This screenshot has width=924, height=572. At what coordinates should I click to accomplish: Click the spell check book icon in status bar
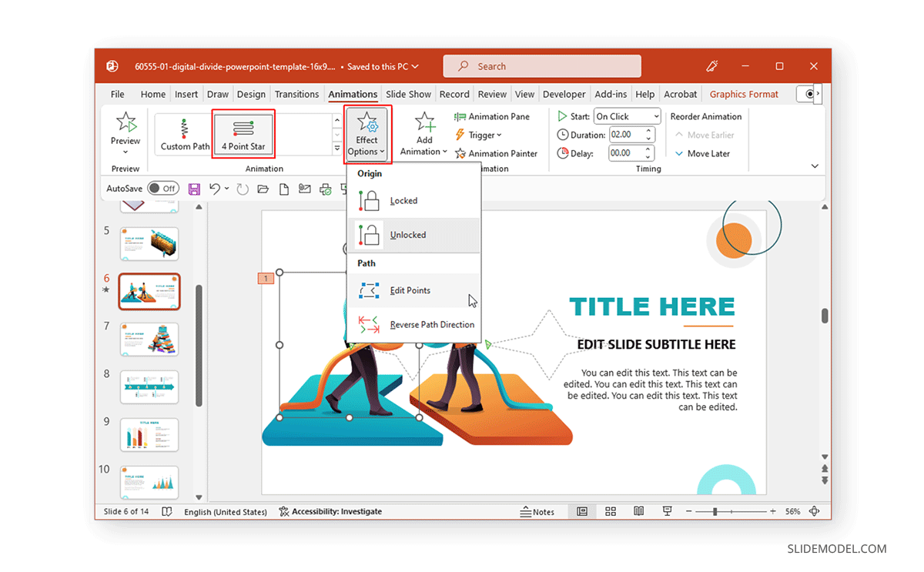pos(167,511)
